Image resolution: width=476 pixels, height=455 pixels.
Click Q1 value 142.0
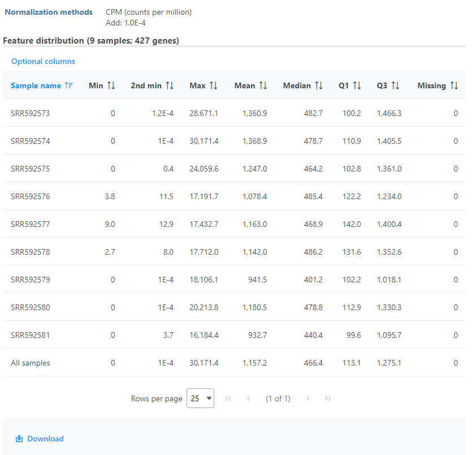tap(352, 224)
